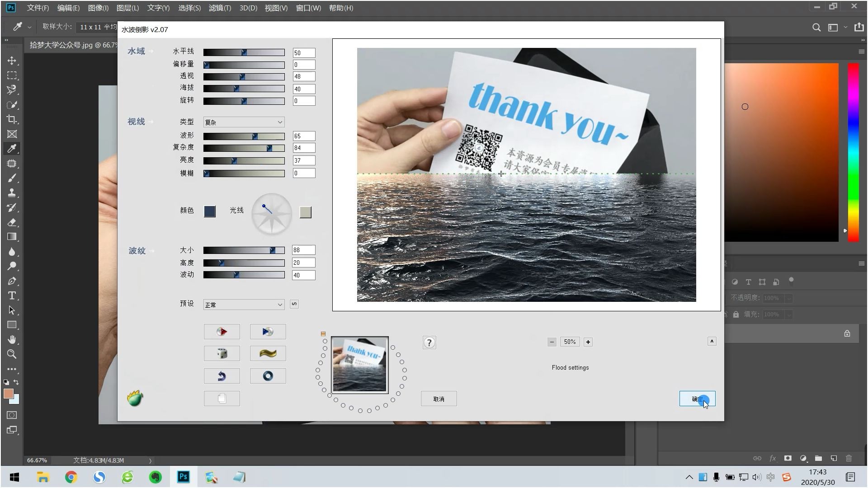Click the golden wave ripple button

click(268, 353)
